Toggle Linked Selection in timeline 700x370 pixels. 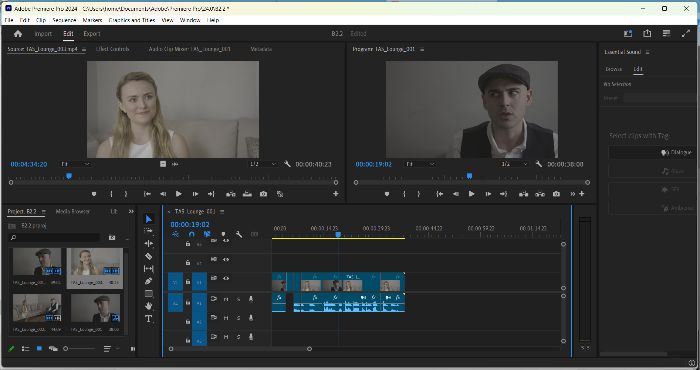207,234
